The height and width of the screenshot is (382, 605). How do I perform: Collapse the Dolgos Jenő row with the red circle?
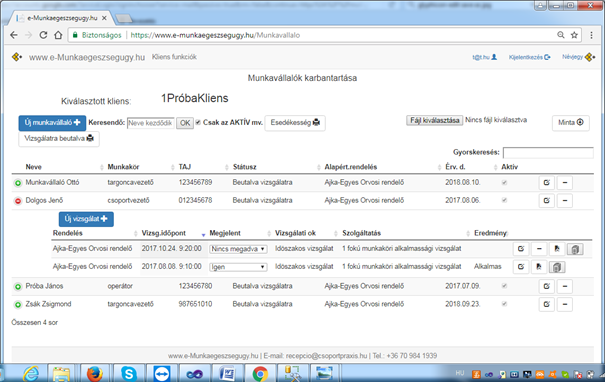(x=18, y=201)
